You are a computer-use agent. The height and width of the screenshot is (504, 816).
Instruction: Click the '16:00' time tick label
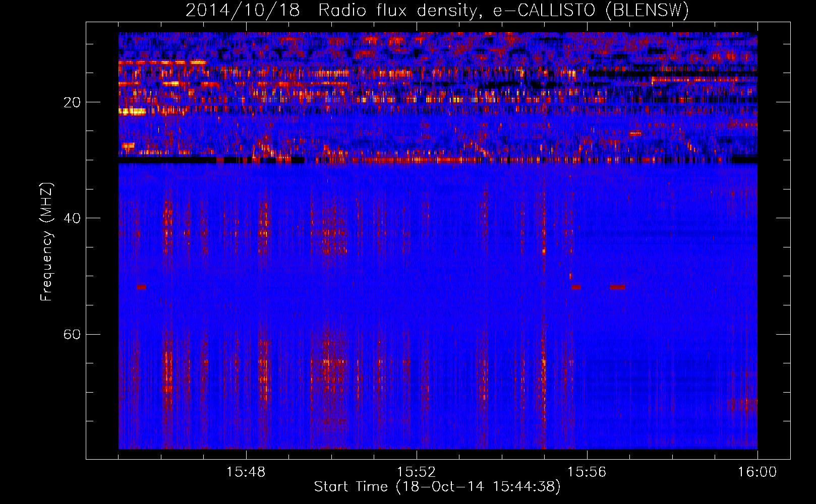click(757, 472)
